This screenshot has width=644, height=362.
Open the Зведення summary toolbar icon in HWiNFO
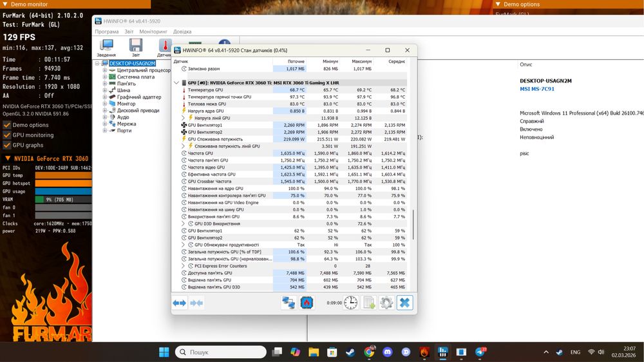(106, 47)
